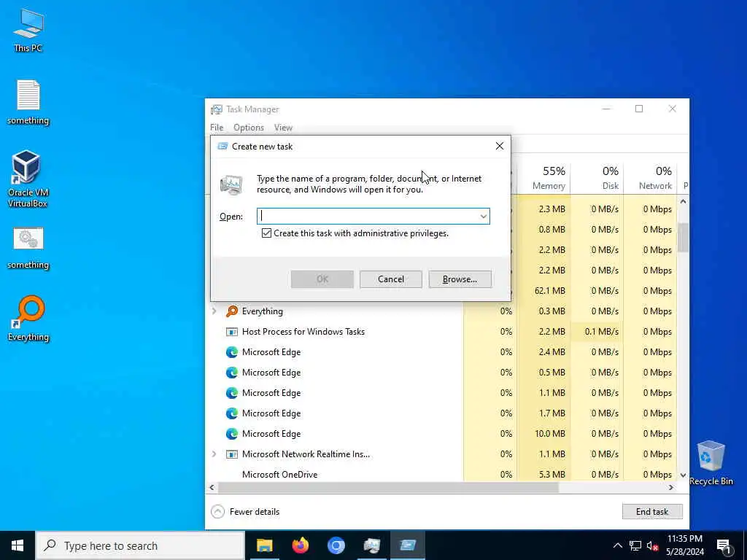Launch Firefox from the taskbar

click(300, 545)
